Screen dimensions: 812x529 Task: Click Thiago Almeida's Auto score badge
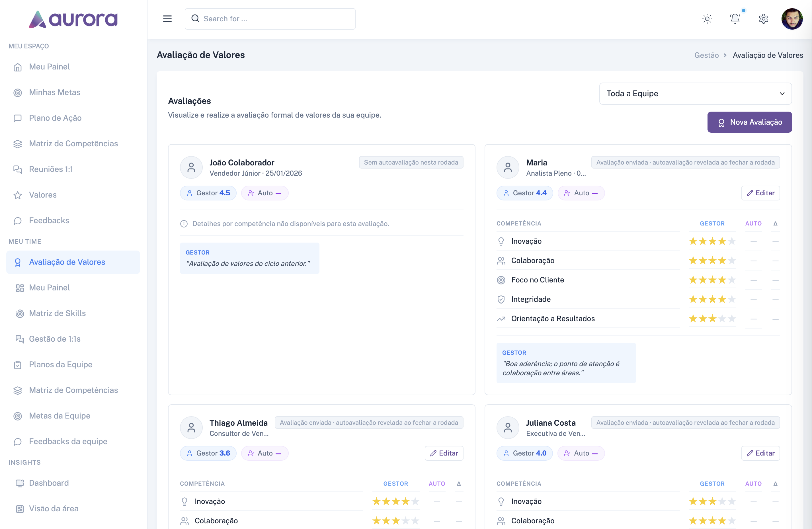(264, 453)
